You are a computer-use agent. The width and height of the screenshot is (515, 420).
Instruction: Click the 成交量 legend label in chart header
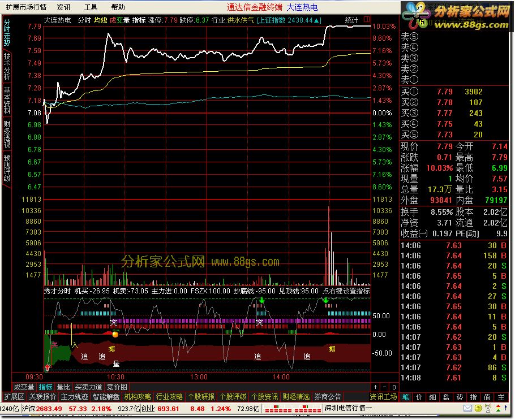click(119, 20)
